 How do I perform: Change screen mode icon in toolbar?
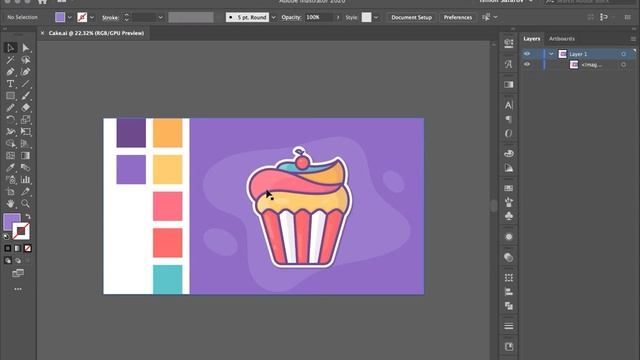click(x=18, y=273)
